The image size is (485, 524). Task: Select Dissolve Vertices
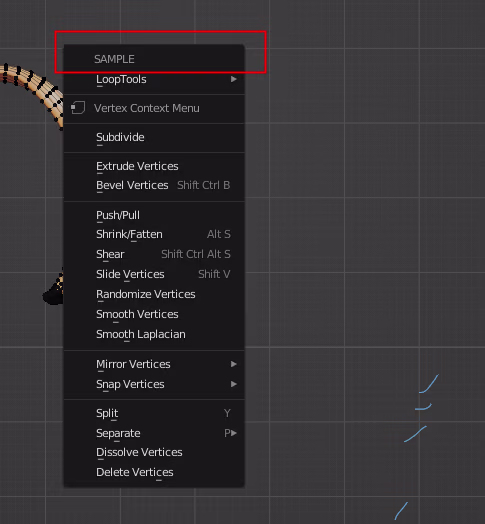[154, 452]
